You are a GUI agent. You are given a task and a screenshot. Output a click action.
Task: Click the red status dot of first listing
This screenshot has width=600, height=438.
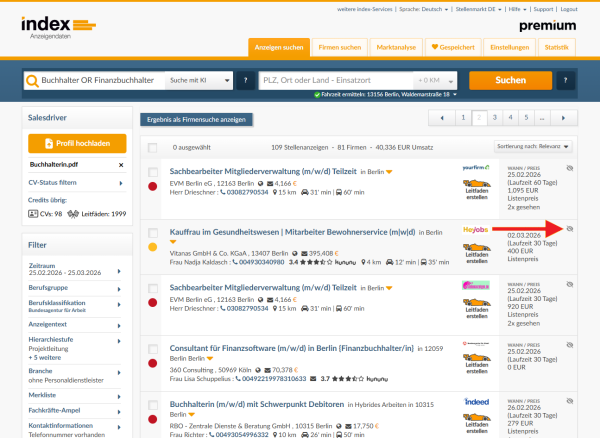153,186
